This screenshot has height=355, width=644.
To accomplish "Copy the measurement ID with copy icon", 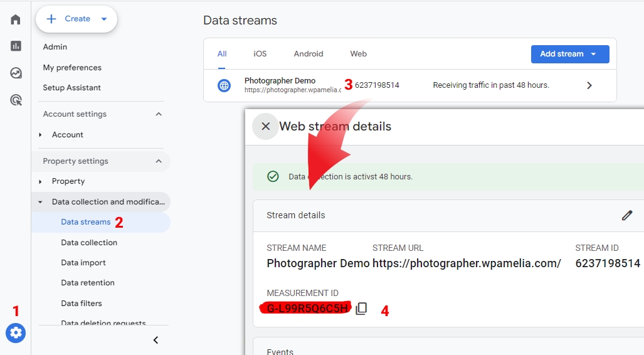I will pyautogui.click(x=361, y=309).
